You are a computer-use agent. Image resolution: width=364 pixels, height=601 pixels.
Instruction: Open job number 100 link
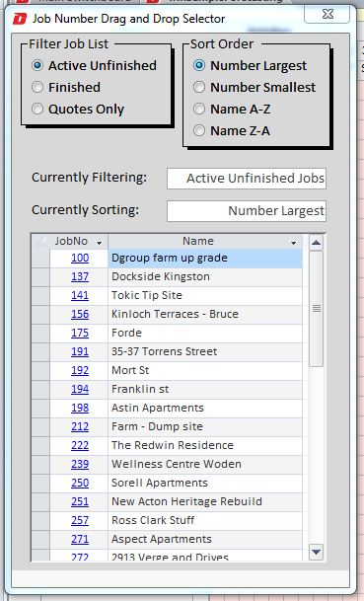pos(80,258)
